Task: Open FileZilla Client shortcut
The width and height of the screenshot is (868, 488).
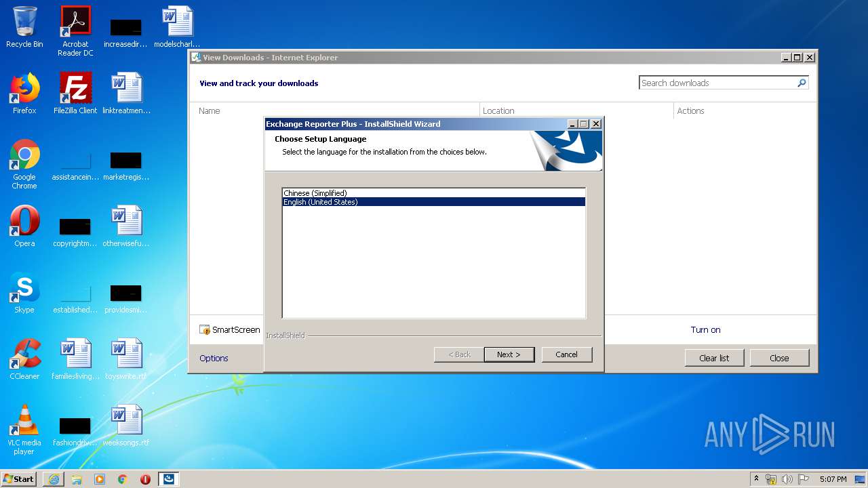Action: point(75,94)
